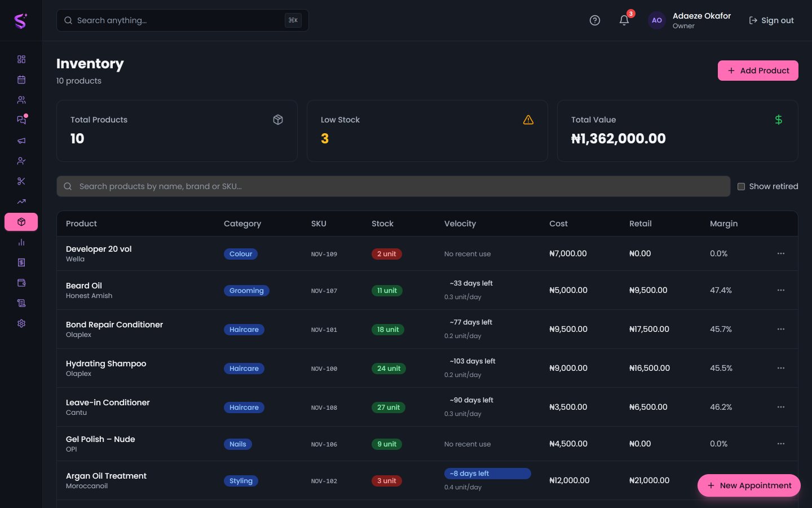Viewport: 812px width, 508px height.
Task: Click the Margin column header
Action: [723, 224]
